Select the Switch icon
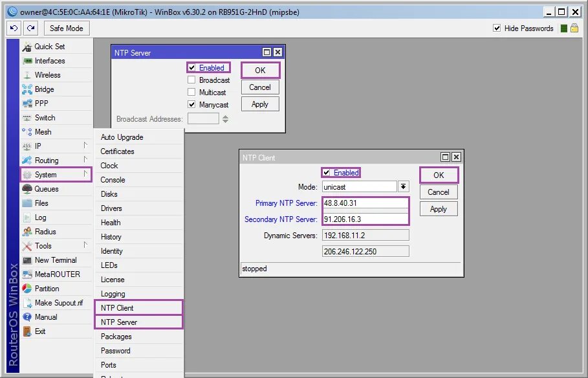 [27, 118]
